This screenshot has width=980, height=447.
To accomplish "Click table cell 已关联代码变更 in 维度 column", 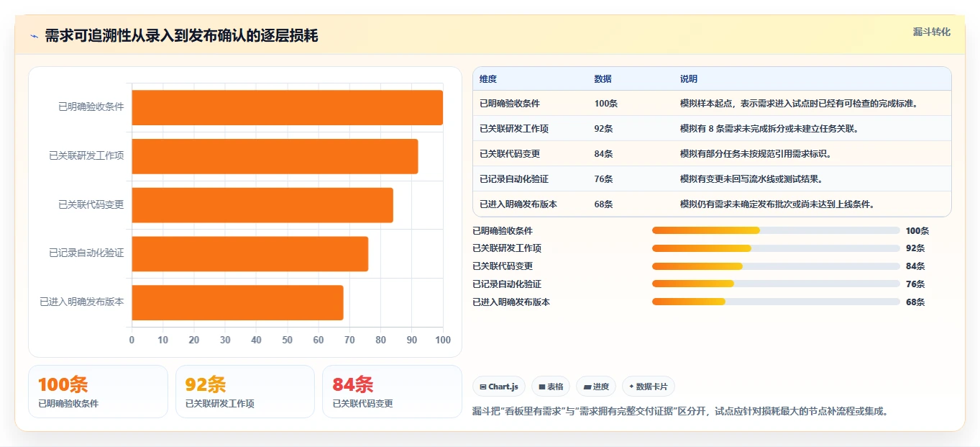I will tap(510, 154).
